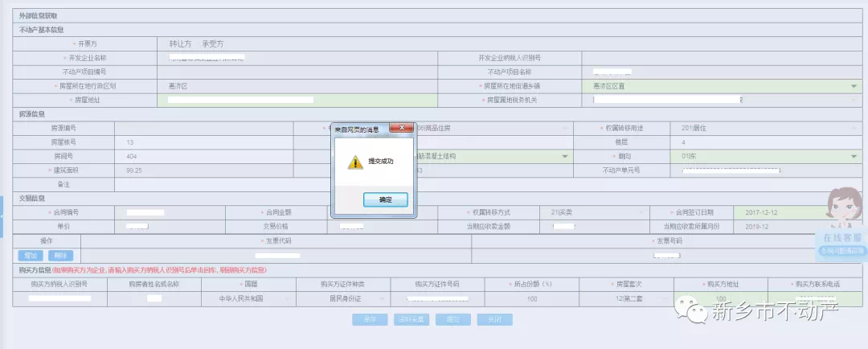This screenshot has height=349, width=868.
Task: Open the 朝向 orientation dropdown
Action: pos(854,156)
